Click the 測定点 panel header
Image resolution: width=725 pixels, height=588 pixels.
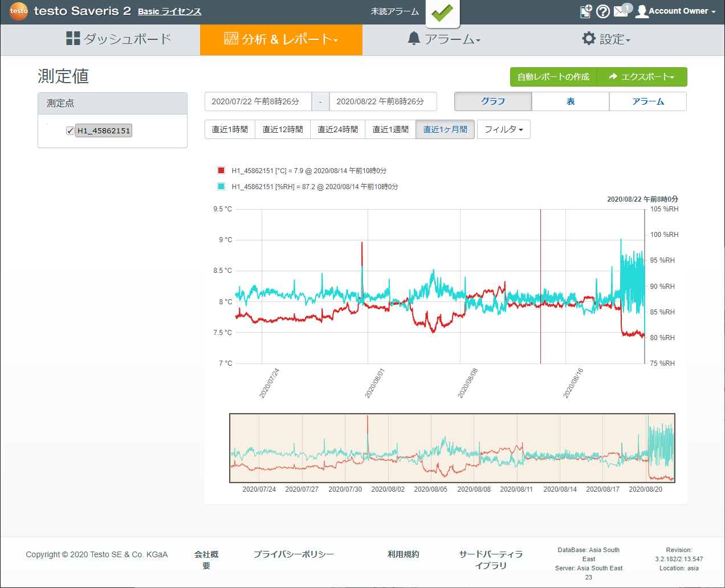pyautogui.click(x=112, y=103)
